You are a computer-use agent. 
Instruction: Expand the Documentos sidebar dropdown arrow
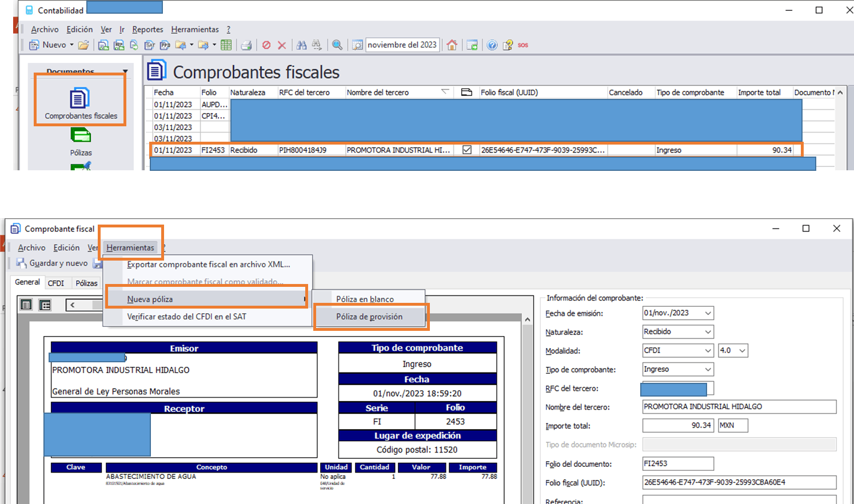click(x=125, y=71)
